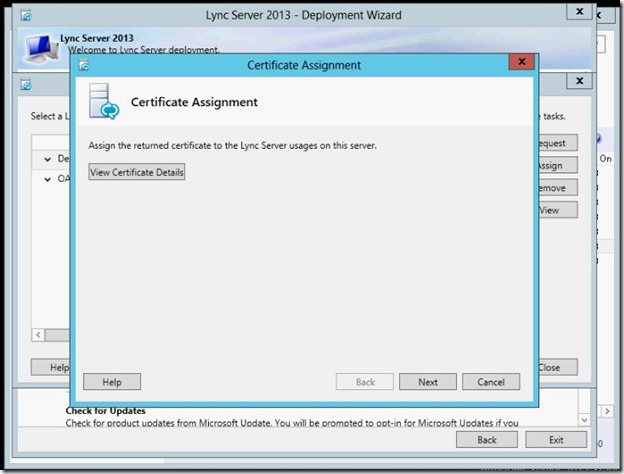
Task: Click the Certificate Wizard window title icon
Action: (26, 85)
